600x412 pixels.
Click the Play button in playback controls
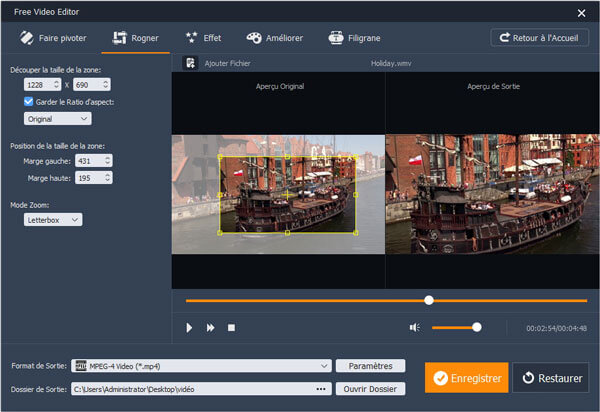[189, 327]
